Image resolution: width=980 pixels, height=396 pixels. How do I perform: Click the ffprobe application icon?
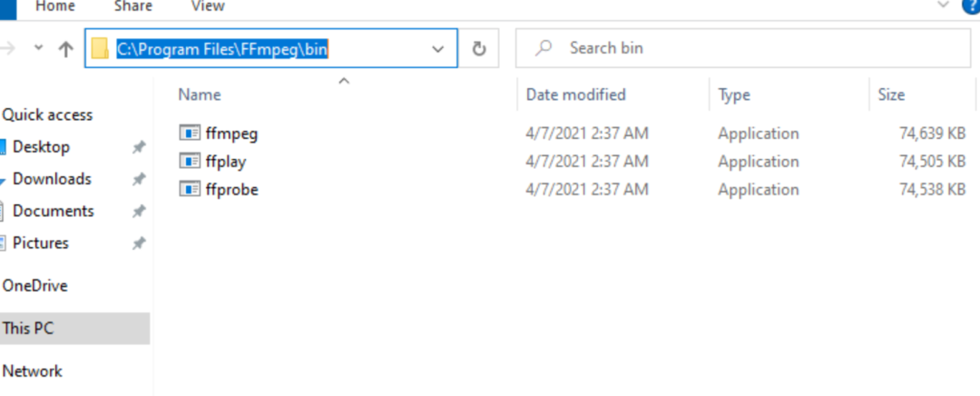tap(190, 189)
